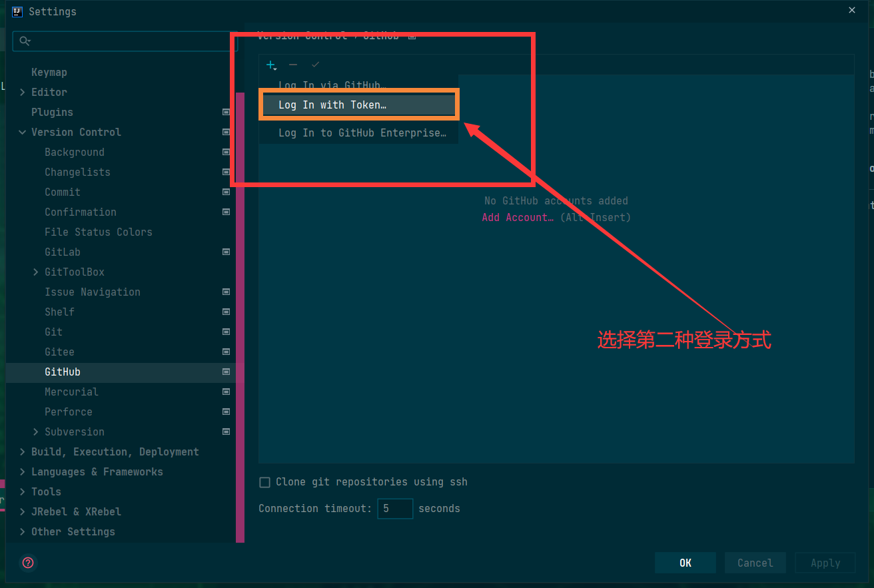Select File Status Colors item
This screenshot has height=588, width=874.
[x=99, y=232]
